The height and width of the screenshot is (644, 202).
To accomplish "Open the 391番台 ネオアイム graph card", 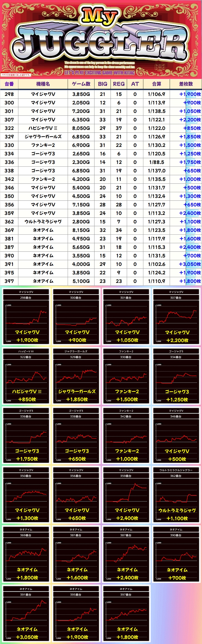I will click(x=26, y=613).
